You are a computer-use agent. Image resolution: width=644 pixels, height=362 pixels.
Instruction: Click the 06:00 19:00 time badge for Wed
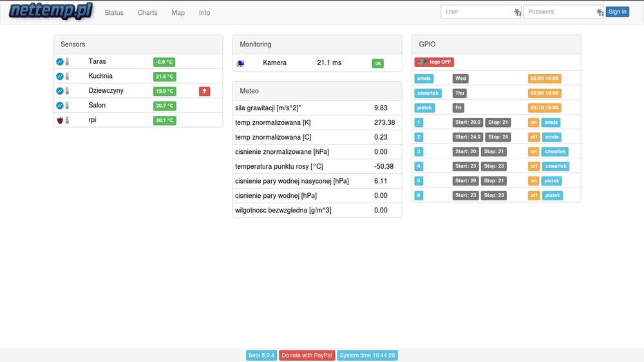point(545,79)
